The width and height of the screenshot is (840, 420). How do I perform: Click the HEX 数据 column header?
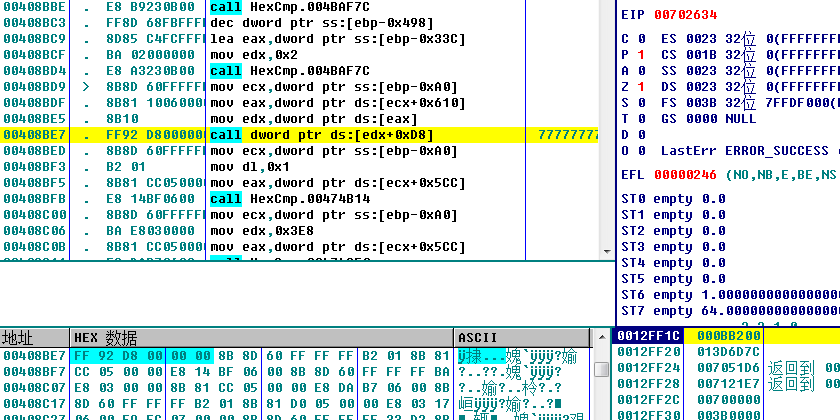[262, 338]
